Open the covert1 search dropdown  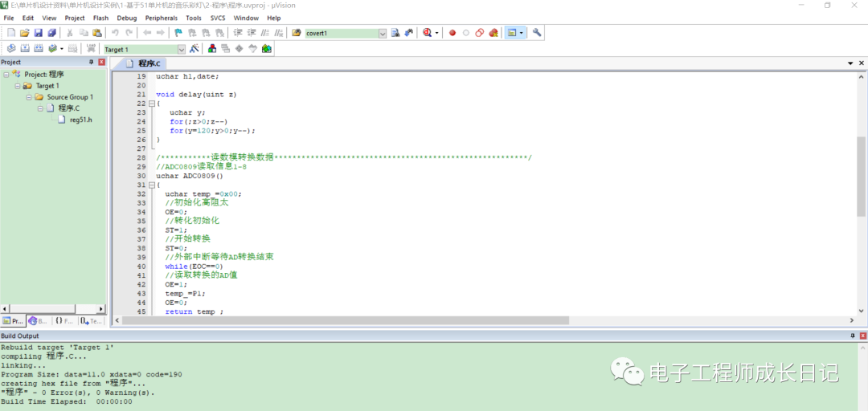click(x=383, y=33)
